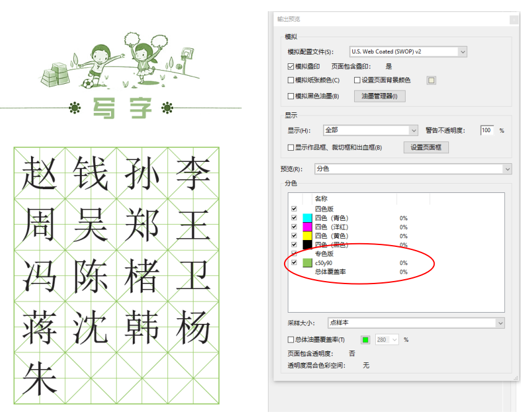Click the 设置页面框 button
This screenshot has width=529, height=420.
tap(426, 148)
